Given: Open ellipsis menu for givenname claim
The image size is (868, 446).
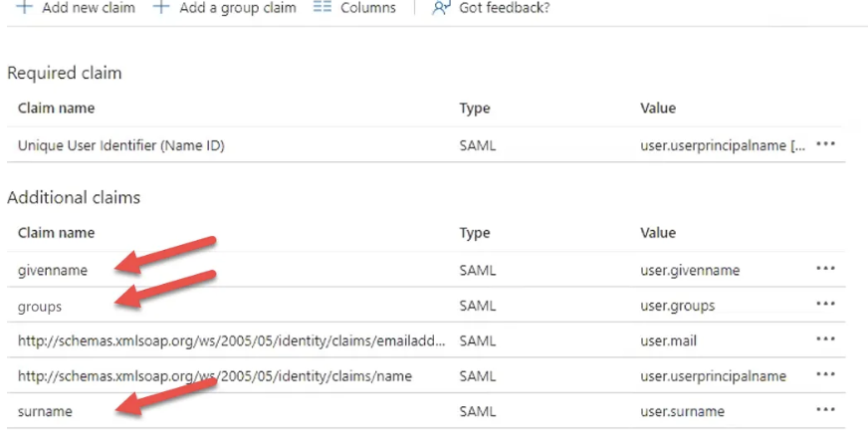Looking at the screenshot, I should click(x=825, y=269).
